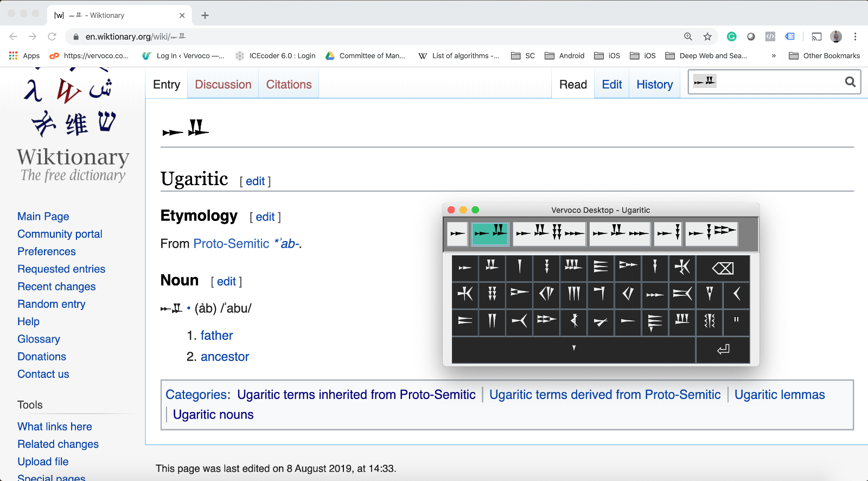Edit the Ugaritic section
Viewport: 868px width, 481px height.
click(x=255, y=181)
